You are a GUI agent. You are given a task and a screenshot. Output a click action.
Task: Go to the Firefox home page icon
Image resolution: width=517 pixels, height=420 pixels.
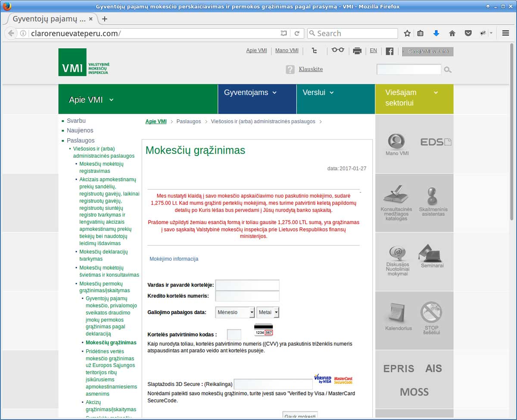coord(452,33)
